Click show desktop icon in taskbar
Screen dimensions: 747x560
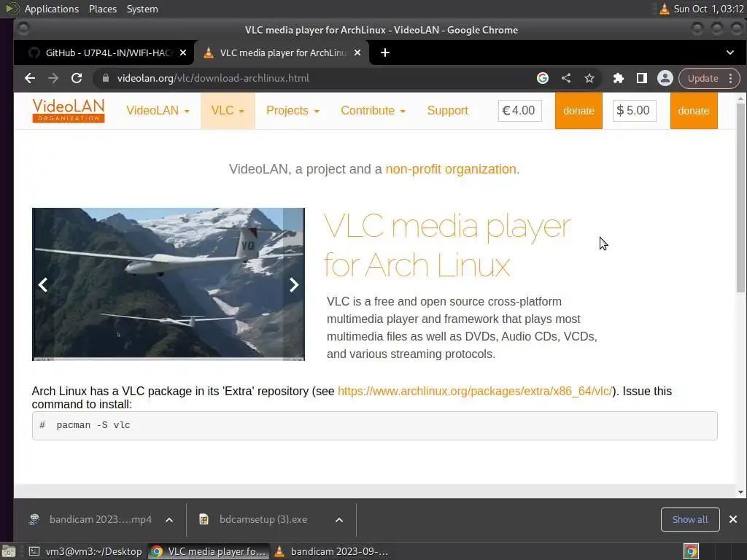click(x=9, y=551)
